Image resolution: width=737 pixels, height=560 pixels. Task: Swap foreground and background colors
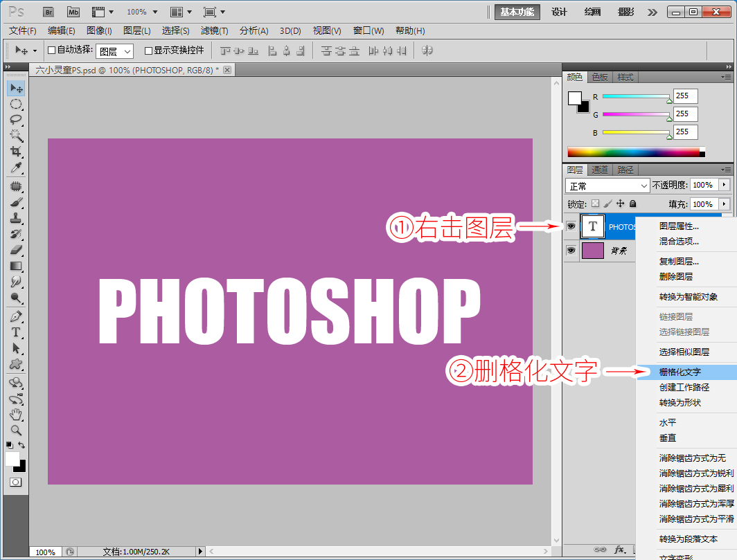21,444
